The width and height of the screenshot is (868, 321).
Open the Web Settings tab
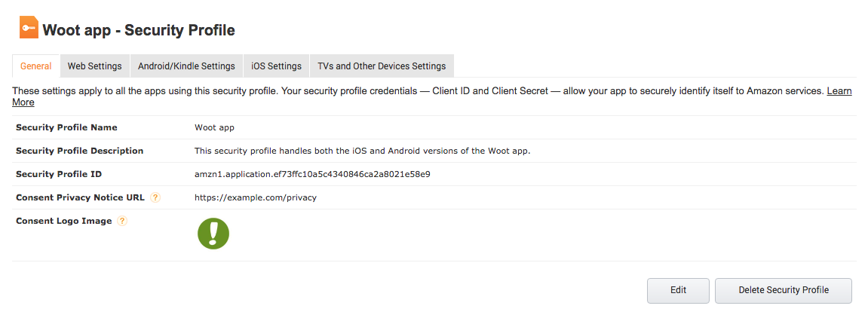94,66
